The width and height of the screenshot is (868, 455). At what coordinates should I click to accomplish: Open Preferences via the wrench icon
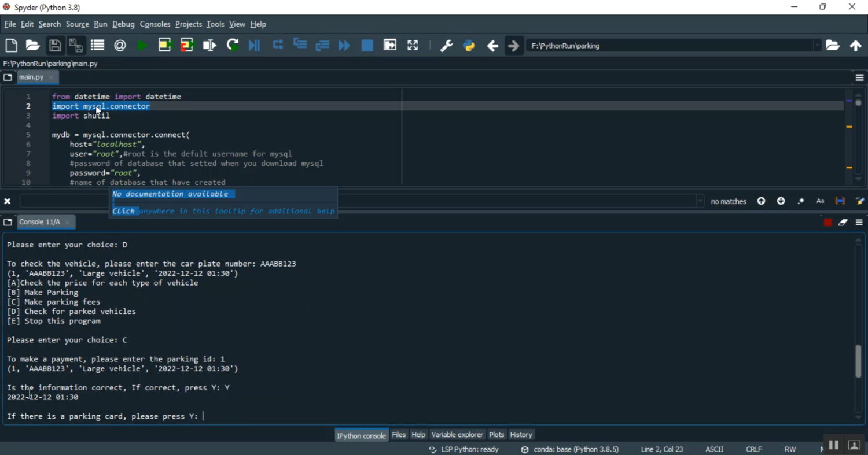coord(446,46)
